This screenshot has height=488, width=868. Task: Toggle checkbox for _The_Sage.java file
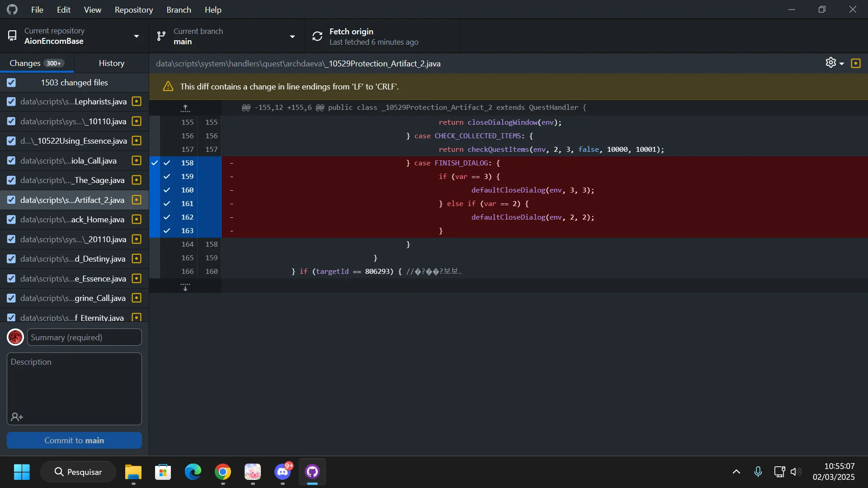pyautogui.click(x=11, y=180)
